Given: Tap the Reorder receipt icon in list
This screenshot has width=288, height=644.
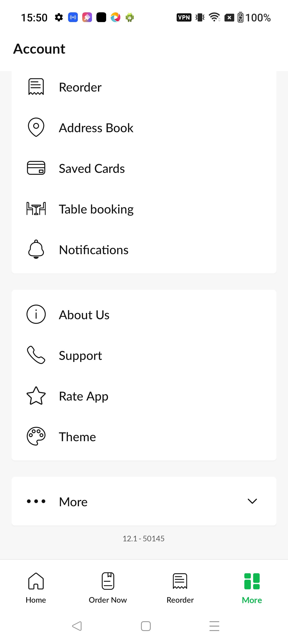Looking at the screenshot, I should [x=36, y=87].
